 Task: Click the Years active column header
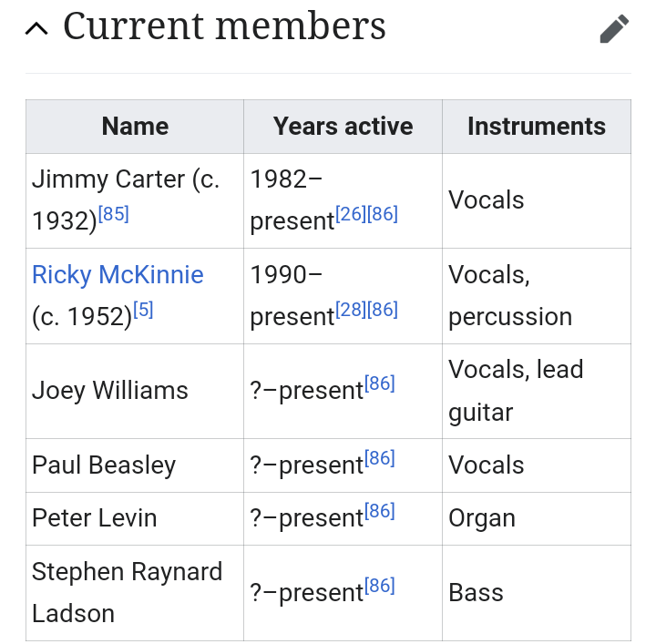(x=343, y=127)
